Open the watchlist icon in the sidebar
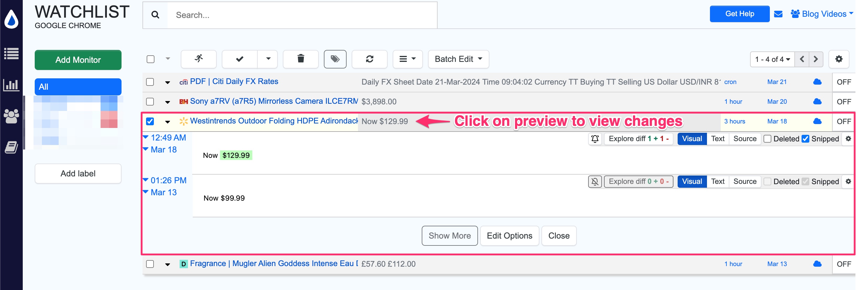The width and height of the screenshot is (868, 290). 11,54
